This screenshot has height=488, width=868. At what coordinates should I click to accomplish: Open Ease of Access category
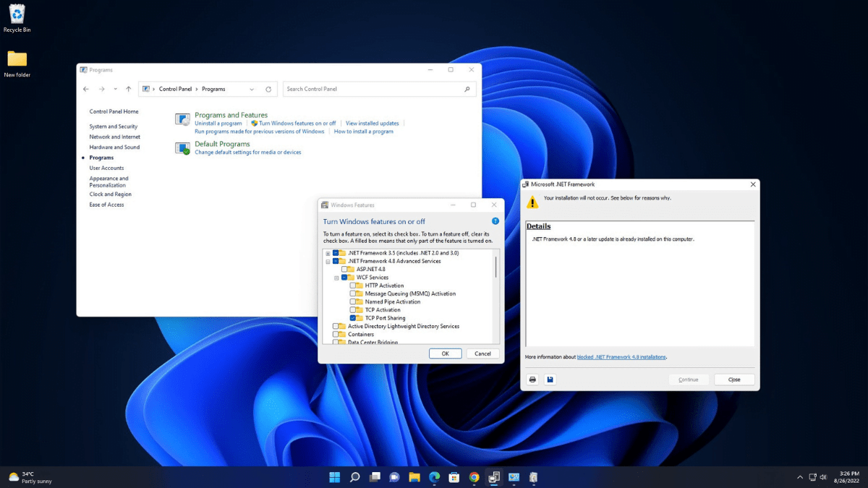click(x=107, y=205)
